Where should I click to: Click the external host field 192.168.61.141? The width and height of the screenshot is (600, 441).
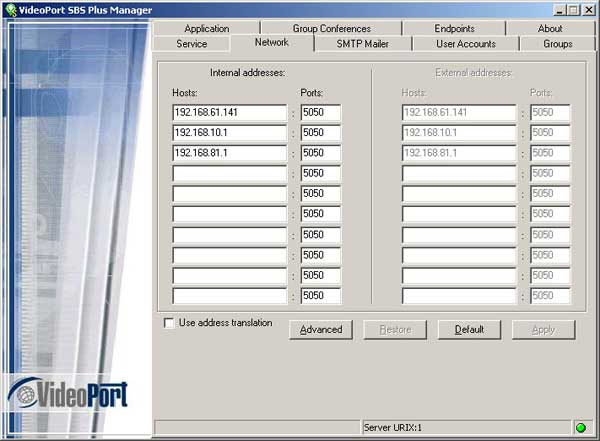click(459, 113)
